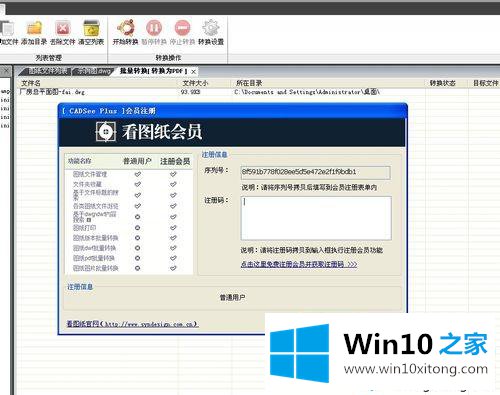Click the 序列号 serial number field
500x395 pixels.
[x=315, y=172]
